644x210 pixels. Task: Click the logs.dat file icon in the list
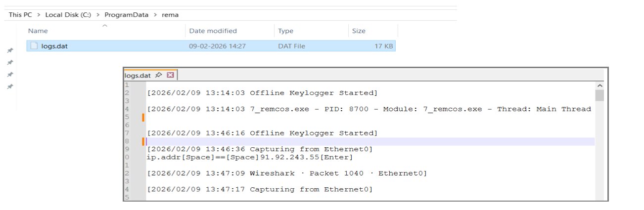click(x=34, y=46)
